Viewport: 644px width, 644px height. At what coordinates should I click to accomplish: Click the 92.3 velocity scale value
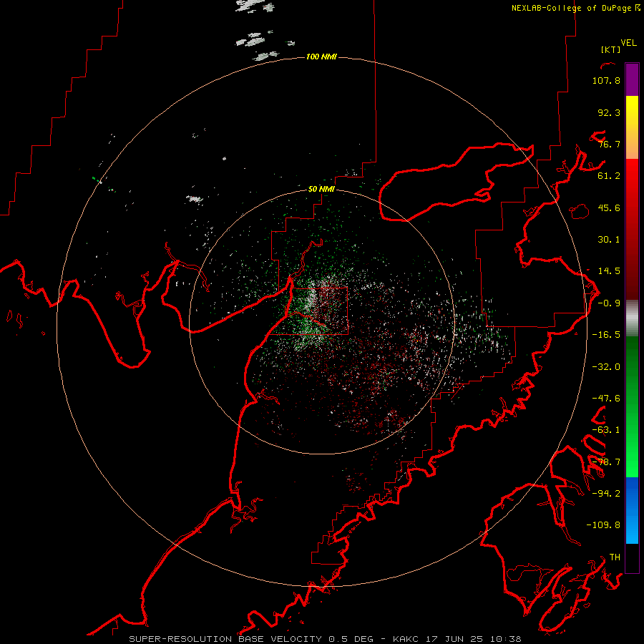609,112
